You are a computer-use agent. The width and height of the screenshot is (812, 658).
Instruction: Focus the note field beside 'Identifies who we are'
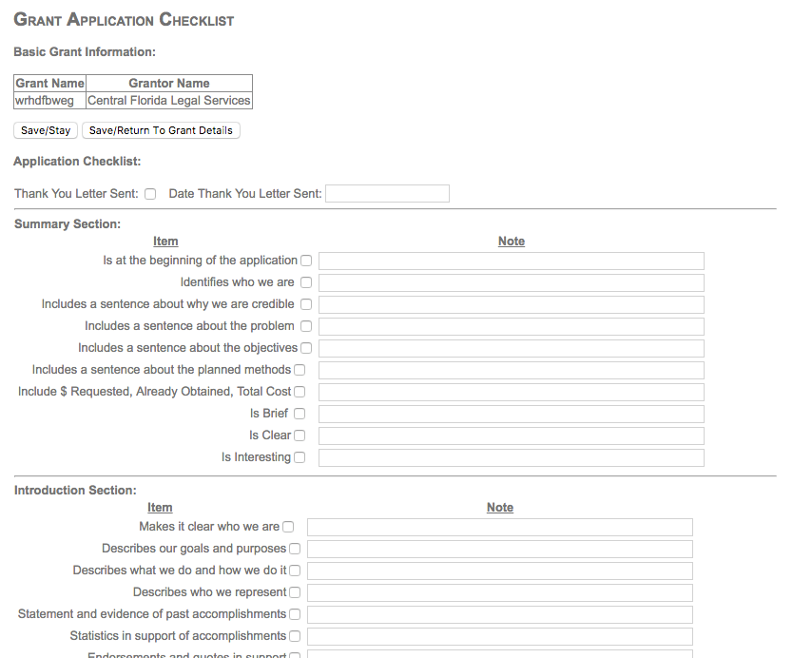click(511, 282)
